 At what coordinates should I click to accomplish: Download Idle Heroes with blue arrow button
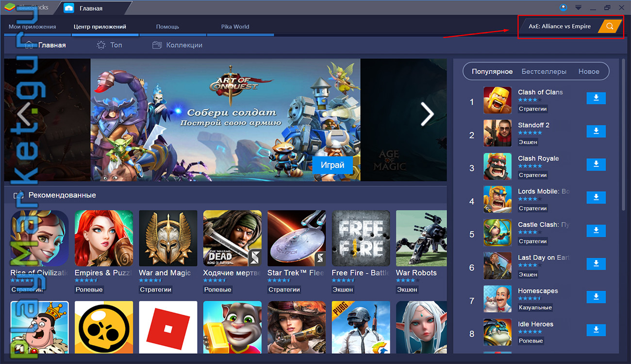tap(596, 330)
